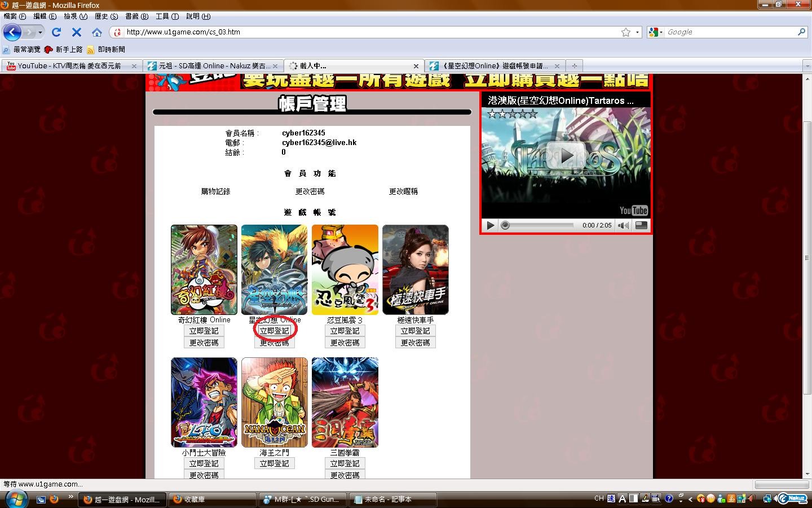Click the blue help icon in the tray
Image resolution: width=812 pixels, height=508 pixels.
[669, 498]
